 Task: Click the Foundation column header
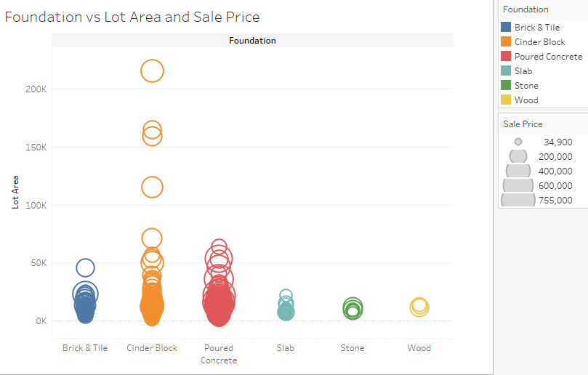tap(252, 41)
